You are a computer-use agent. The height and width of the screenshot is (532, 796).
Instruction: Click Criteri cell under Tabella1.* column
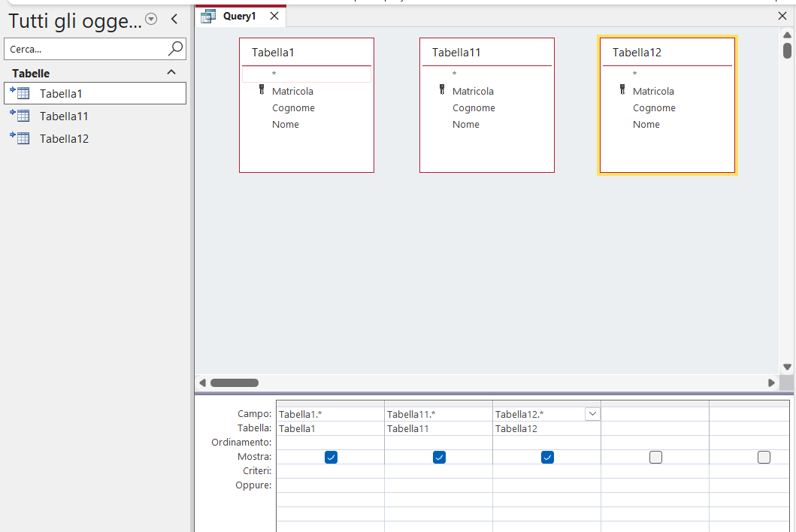(x=330, y=471)
